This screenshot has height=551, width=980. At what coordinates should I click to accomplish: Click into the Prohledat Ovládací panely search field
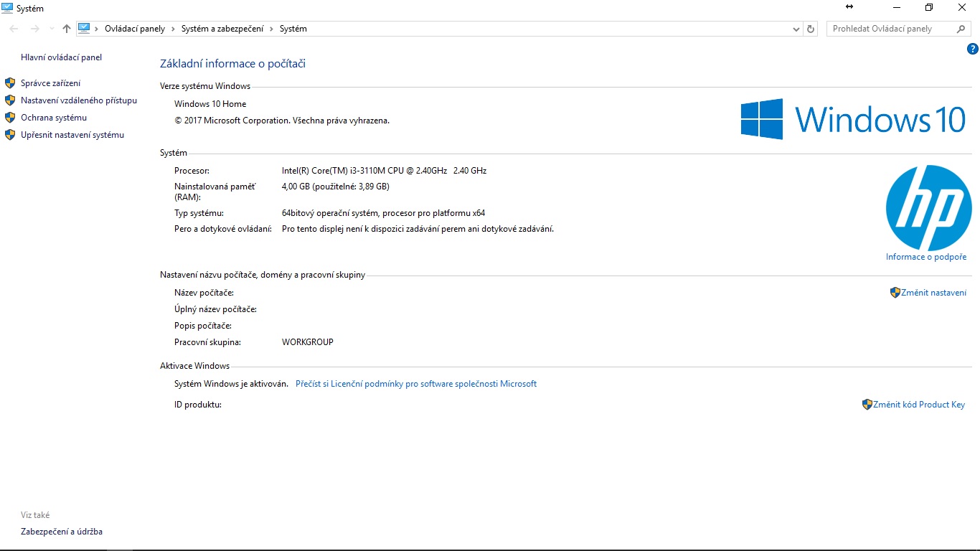click(x=890, y=29)
